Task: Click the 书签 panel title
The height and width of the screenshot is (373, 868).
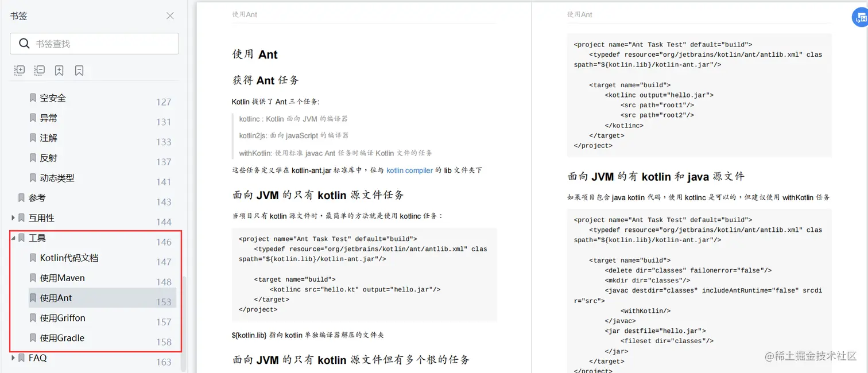Action: coord(18,16)
